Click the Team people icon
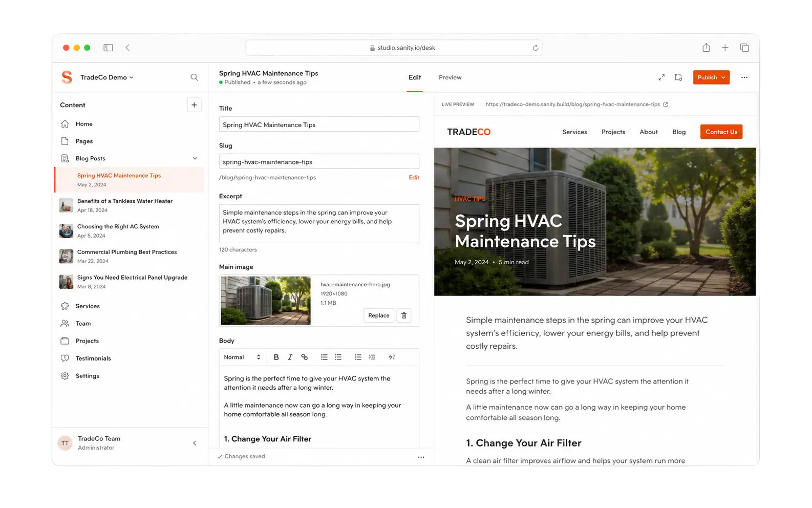 (x=65, y=324)
